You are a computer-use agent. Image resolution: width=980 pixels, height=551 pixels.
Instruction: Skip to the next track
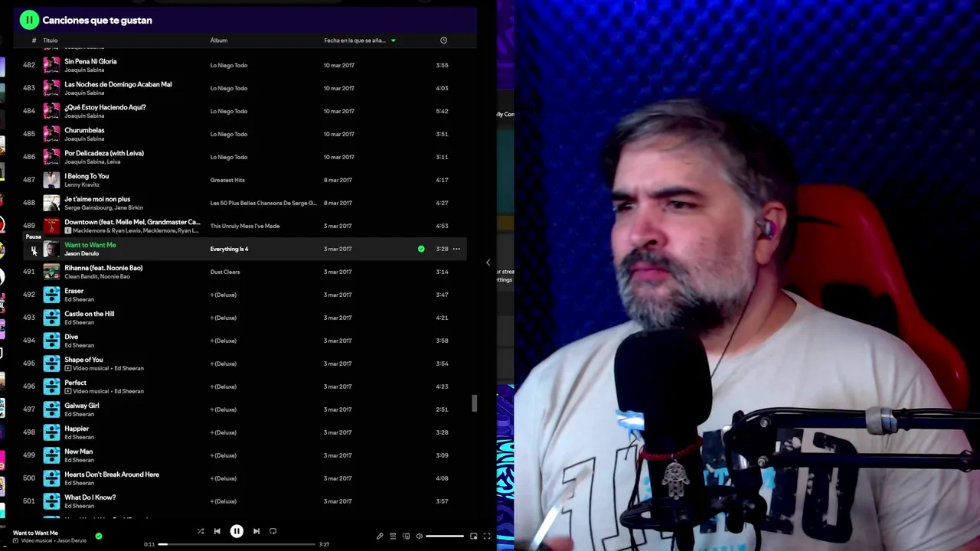[x=256, y=531]
